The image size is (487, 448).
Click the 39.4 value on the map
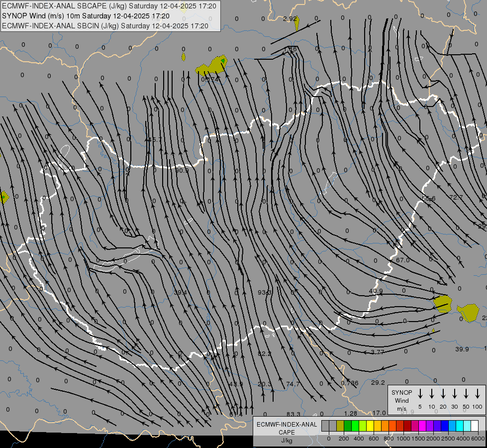tap(181, 293)
